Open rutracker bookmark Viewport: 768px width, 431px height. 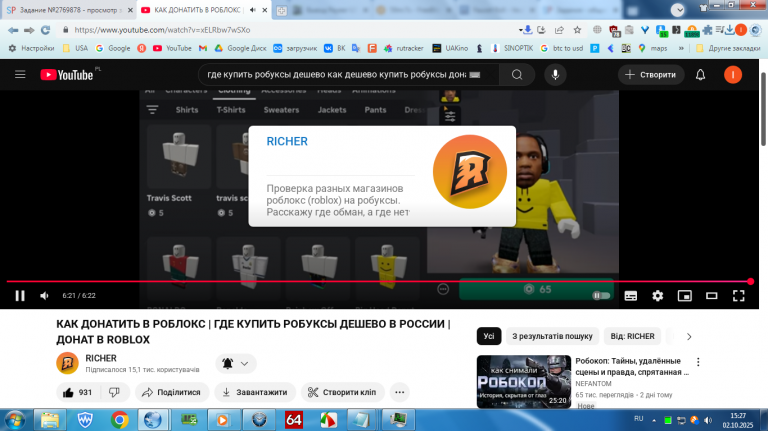pos(404,48)
